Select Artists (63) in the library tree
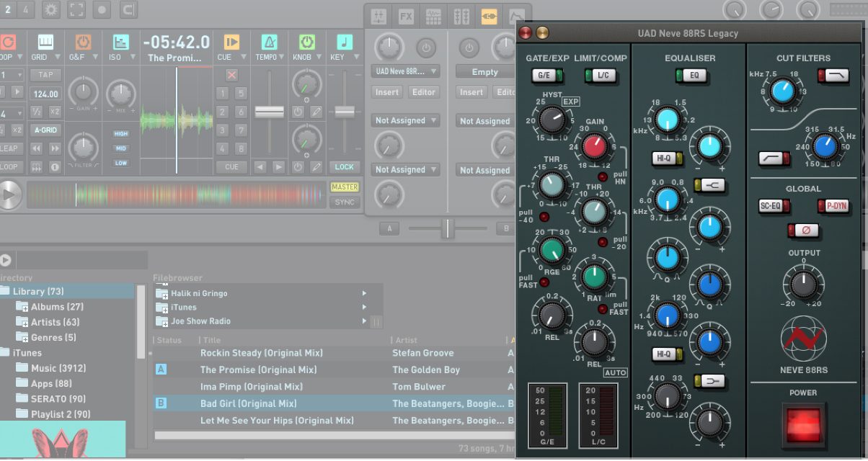The image size is (868, 461). (x=56, y=322)
